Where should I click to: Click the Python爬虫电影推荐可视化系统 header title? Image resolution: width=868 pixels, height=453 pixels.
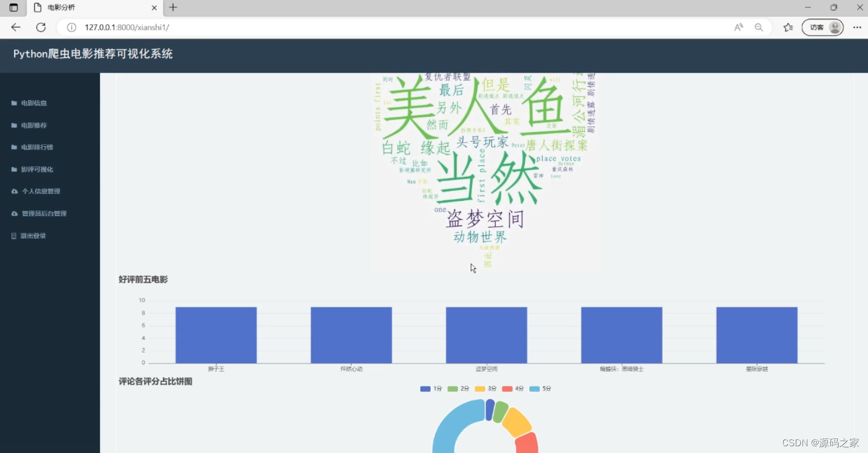click(93, 55)
